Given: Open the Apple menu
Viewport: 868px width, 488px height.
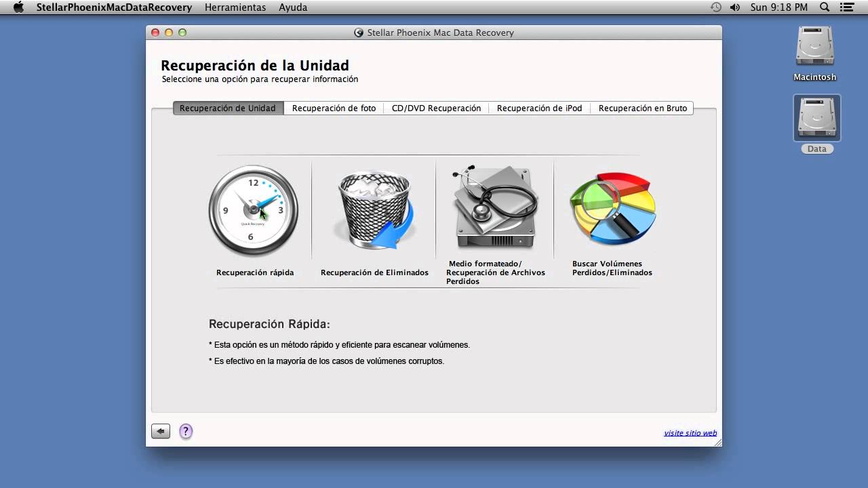Looking at the screenshot, I should pos(18,7).
